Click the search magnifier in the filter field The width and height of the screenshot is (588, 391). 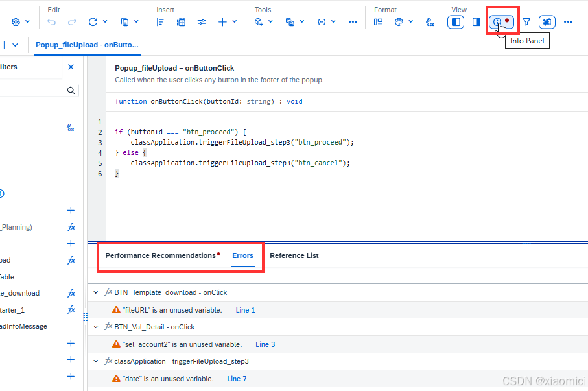click(71, 90)
